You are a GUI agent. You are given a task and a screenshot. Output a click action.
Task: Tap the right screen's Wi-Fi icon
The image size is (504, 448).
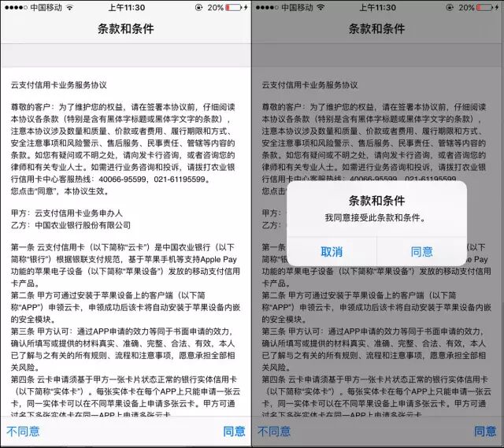321,7
